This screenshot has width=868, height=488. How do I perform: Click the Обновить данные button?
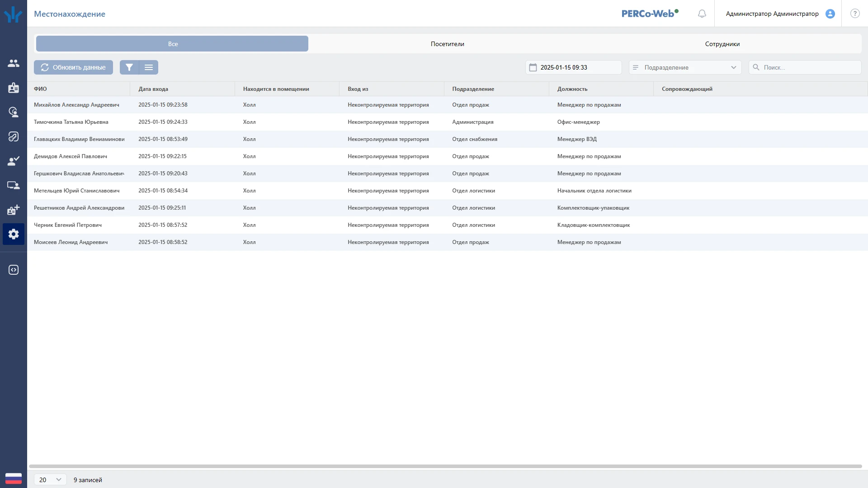[x=73, y=67]
